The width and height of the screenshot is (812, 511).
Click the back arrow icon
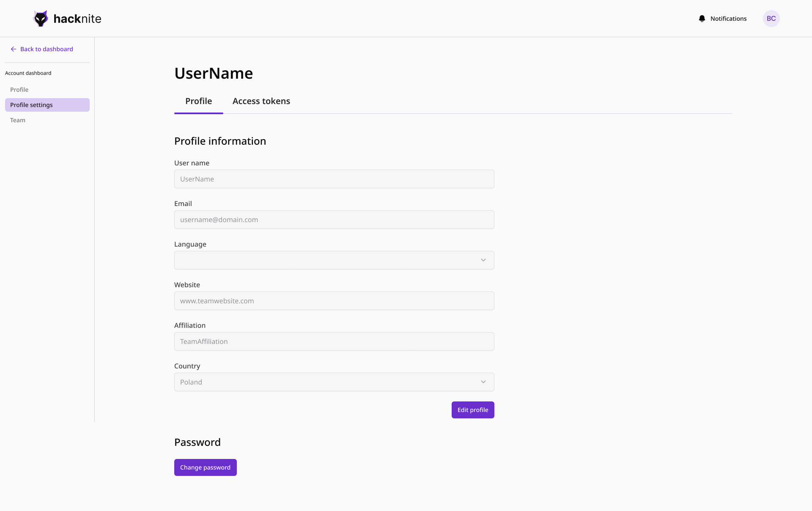(x=14, y=49)
